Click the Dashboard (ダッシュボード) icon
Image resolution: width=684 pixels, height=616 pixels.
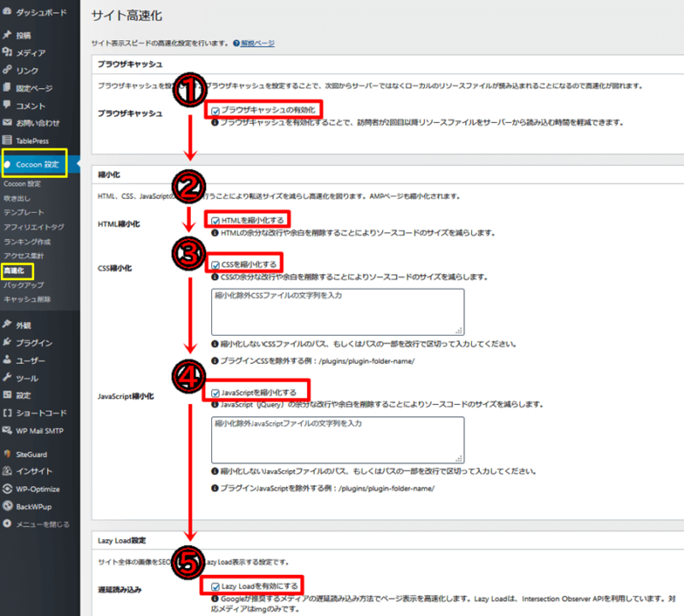(7, 12)
